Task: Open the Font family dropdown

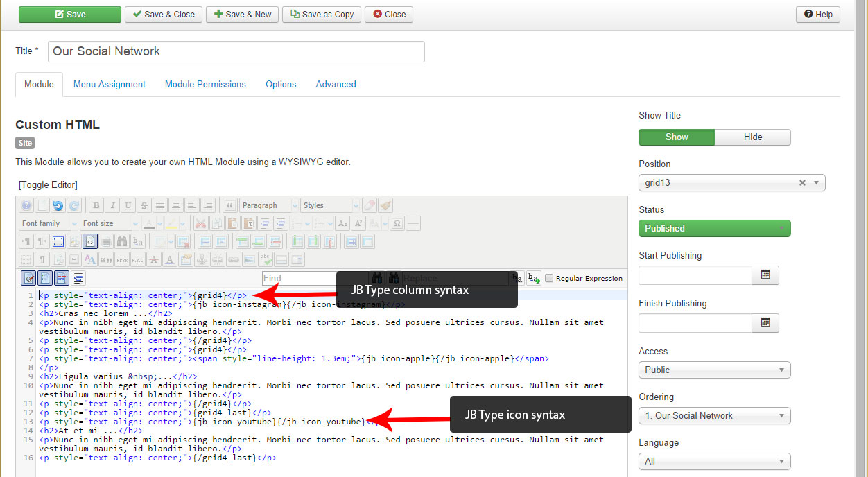Action: [48, 223]
